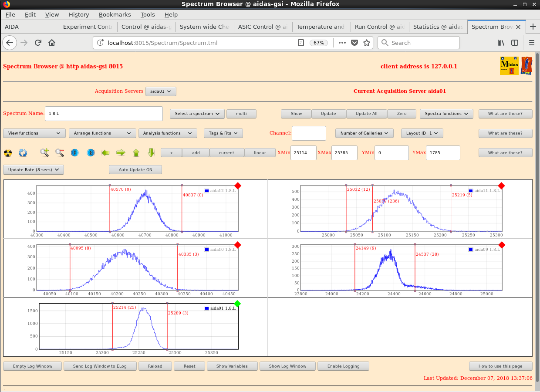Viewport: 540px width, 392px height.
Task: Switch to the Run Control tab
Action: click(379, 27)
